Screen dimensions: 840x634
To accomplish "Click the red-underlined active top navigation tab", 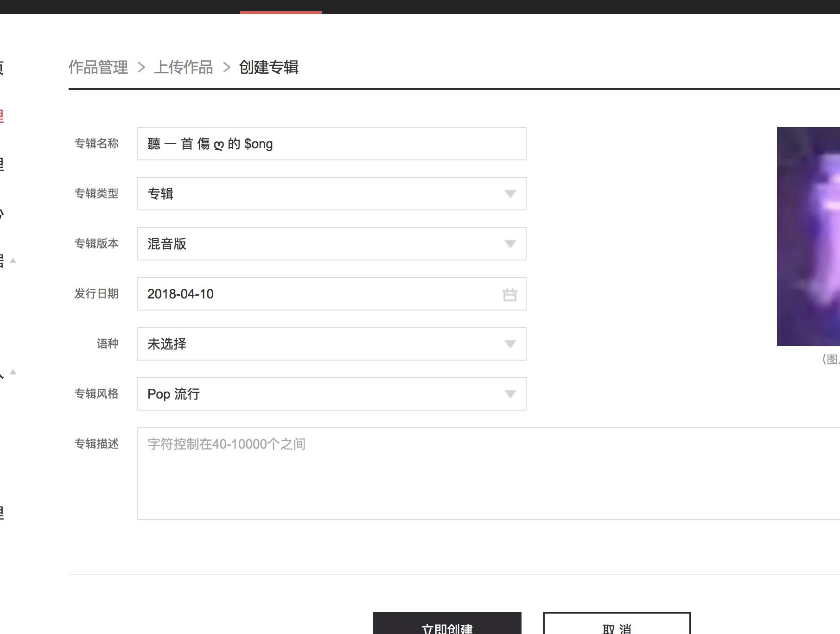I will [280, 6].
